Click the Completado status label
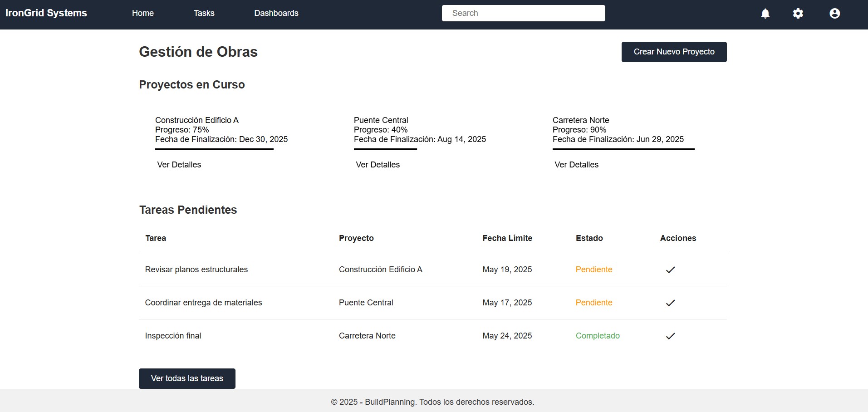868x412 pixels. 598,336
